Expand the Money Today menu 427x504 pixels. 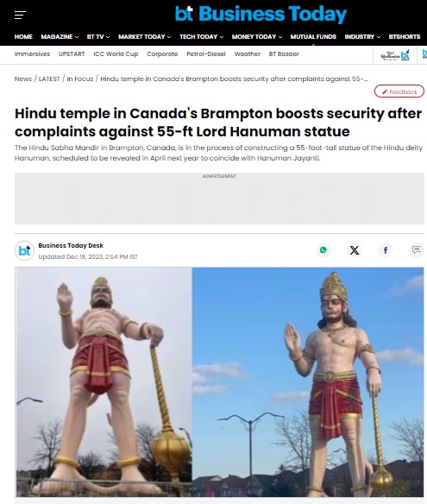[x=257, y=36]
